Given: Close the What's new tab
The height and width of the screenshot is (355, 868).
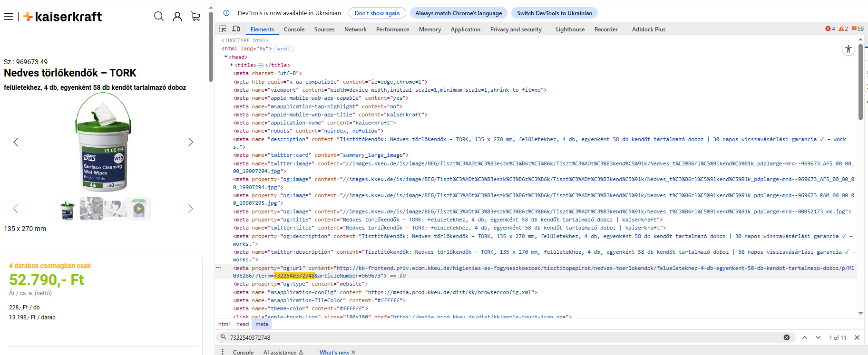Looking at the screenshot, I should 353,352.
